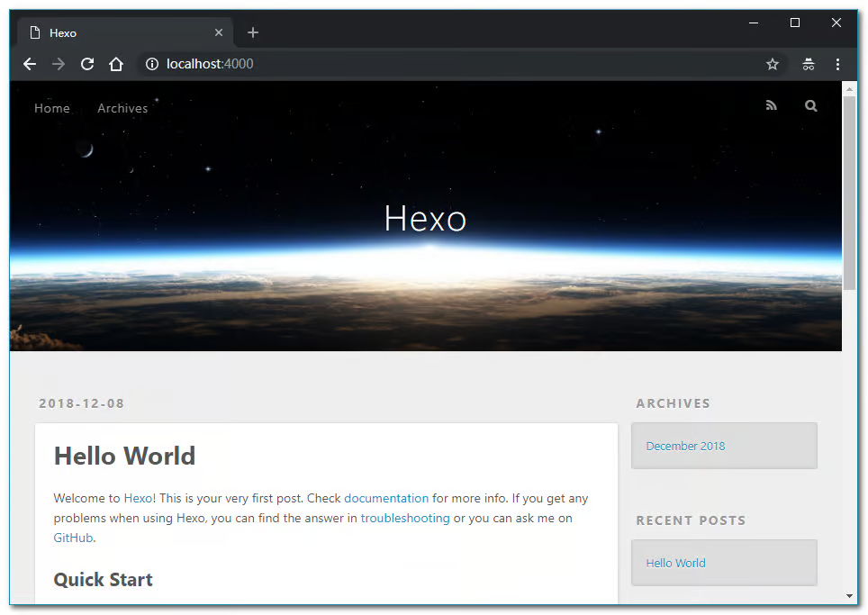Click the scroll down arrow on scrollbar
The height and width of the screenshot is (615, 868).
pos(849,595)
